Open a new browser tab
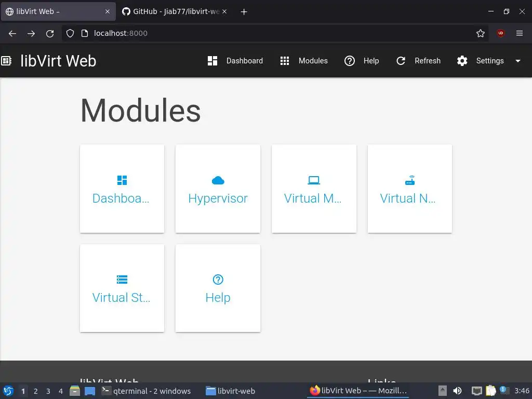The width and height of the screenshot is (532, 399). pyautogui.click(x=244, y=12)
